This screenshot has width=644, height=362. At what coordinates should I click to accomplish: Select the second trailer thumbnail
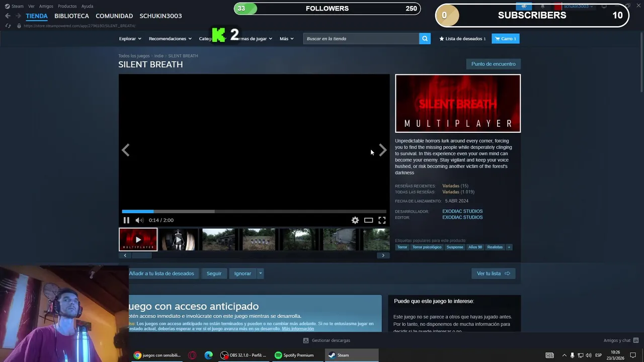click(179, 239)
